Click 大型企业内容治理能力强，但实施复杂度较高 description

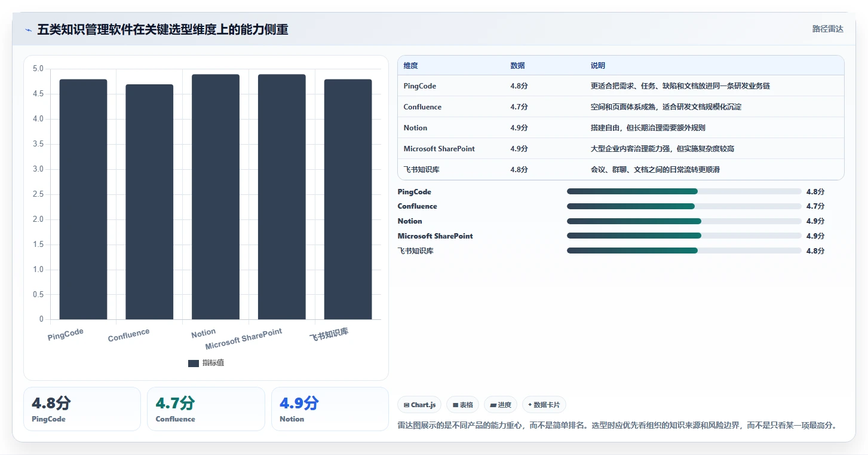pos(662,149)
